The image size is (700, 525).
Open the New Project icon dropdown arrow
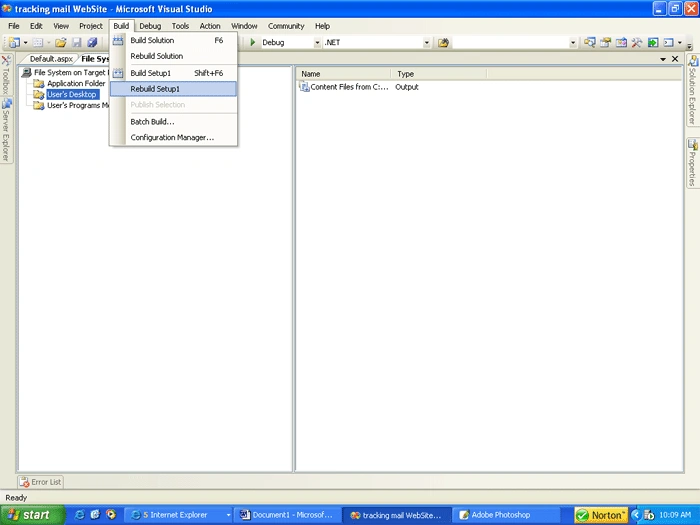click(x=25, y=43)
